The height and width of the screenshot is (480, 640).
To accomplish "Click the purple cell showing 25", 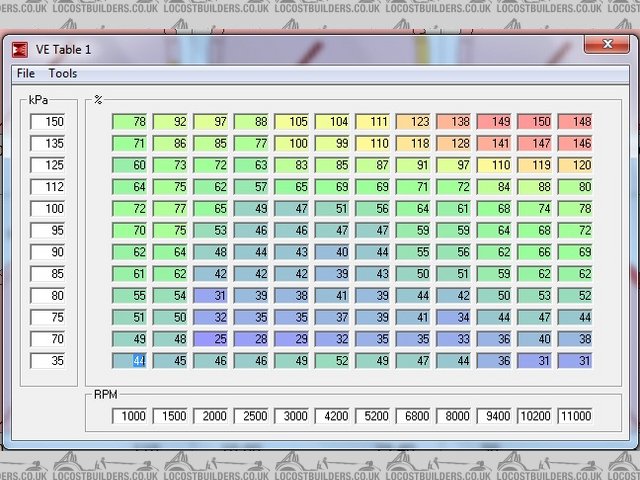I will pyautogui.click(x=211, y=339).
